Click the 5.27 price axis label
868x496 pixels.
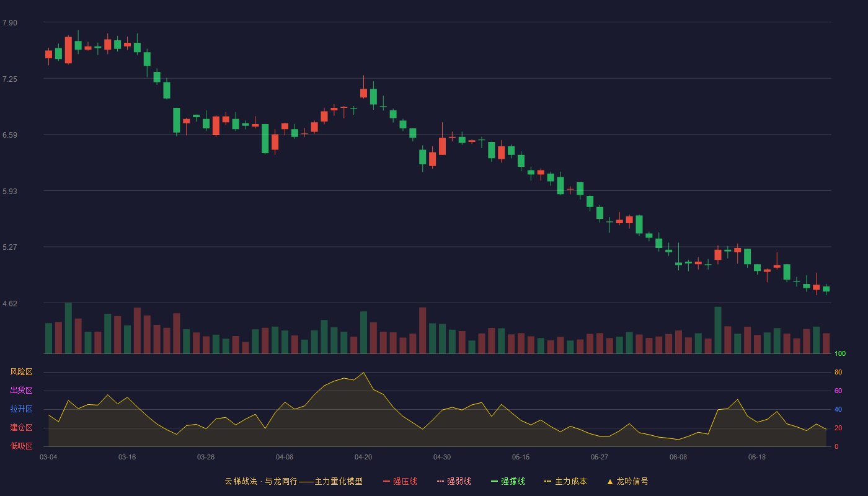(x=10, y=247)
